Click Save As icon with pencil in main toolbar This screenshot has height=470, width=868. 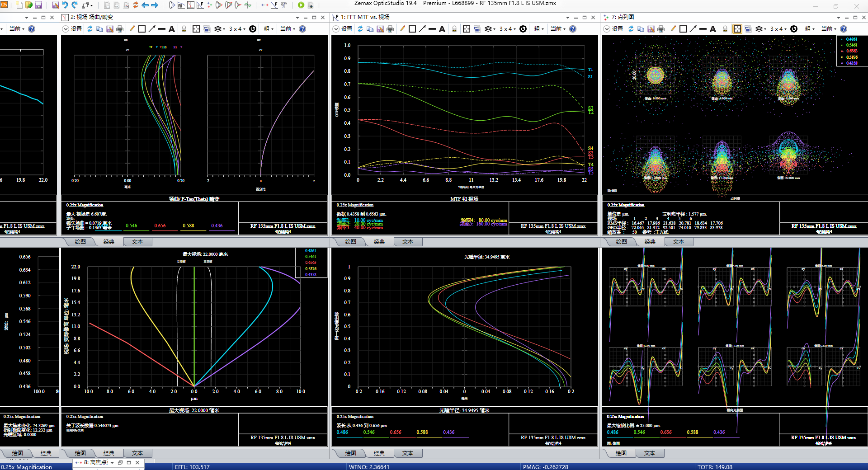56,5
